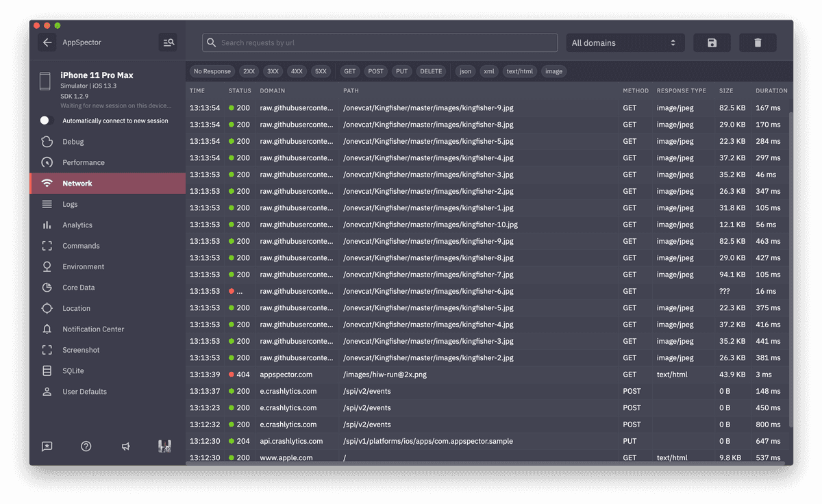Viewport: 822px width, 504px height.
Task: Click the session search list icon
Action: [x=168, y=42]
